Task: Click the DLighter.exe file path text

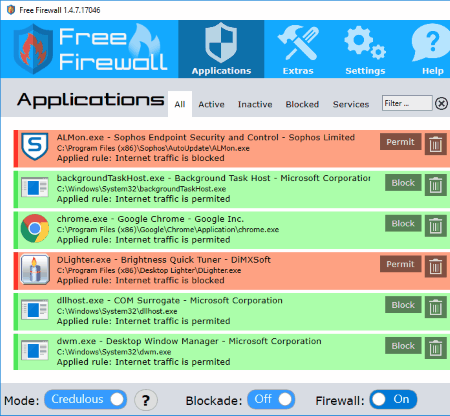Action: click(149, 270)
